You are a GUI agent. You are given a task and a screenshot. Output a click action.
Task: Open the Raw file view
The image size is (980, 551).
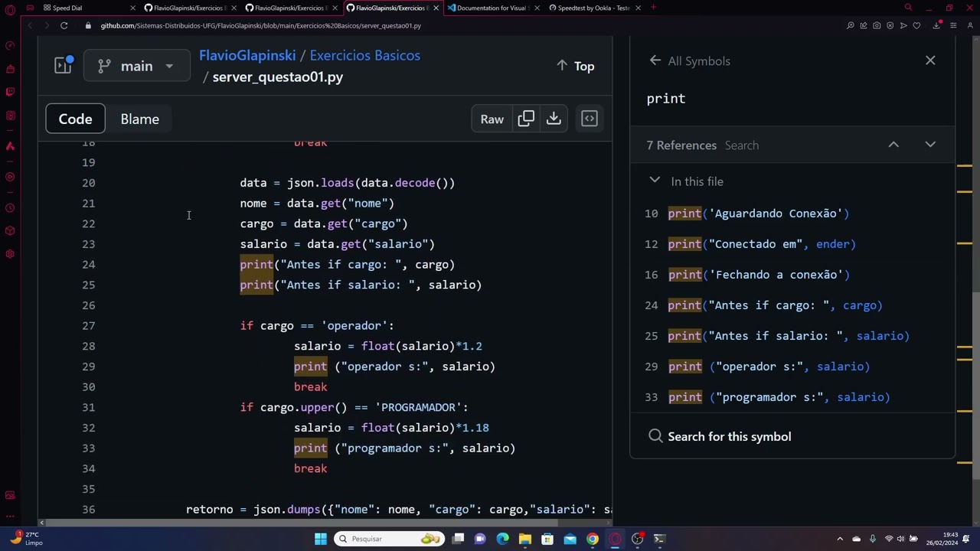point(492,119)
